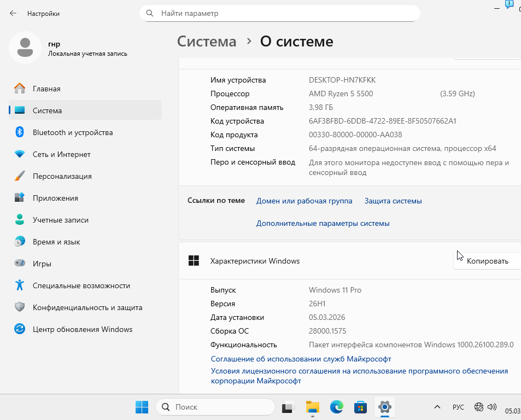Open Windows Update section

(82, 329)
